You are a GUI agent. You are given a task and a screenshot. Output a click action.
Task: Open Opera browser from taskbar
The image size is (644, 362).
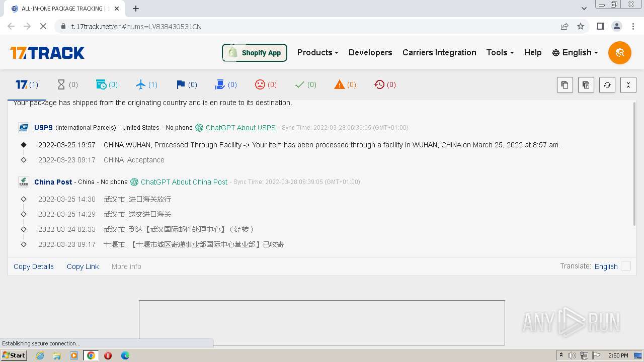(x=108, y=355)
